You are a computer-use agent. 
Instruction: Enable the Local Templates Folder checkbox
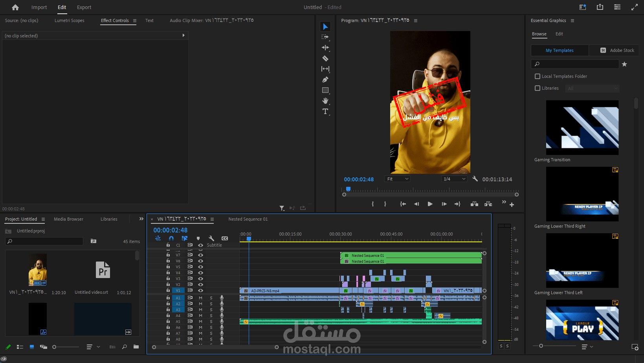[x=538, y=76]
